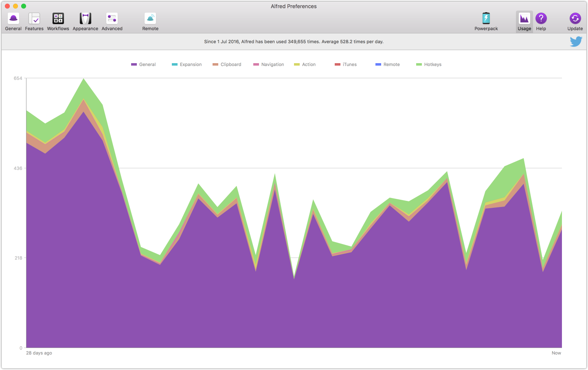Click the 654 y-axis value
The height and width of the screenshot is (370, 588).
point(18,78)
